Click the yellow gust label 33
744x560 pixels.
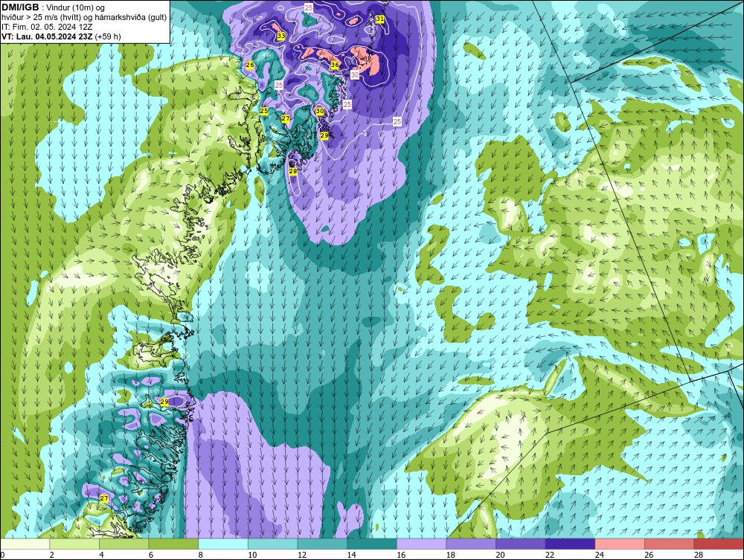point(281,36)
